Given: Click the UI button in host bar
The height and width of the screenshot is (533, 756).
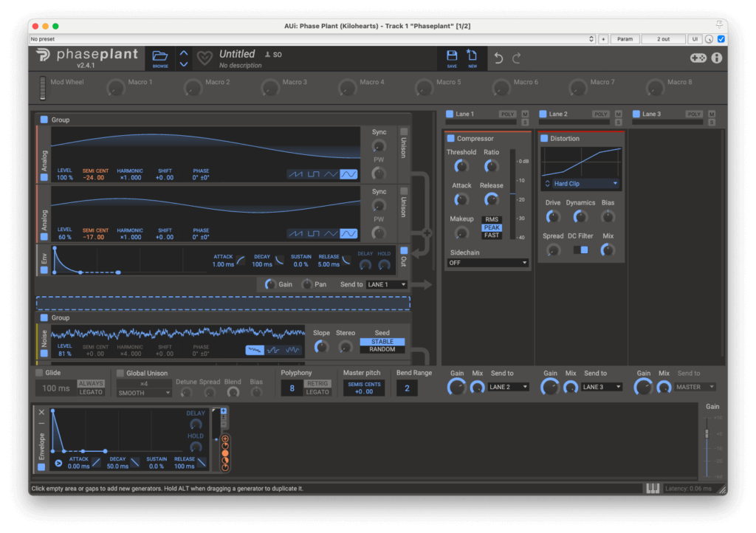Looking at the screenshot, I should coord(695,39).
